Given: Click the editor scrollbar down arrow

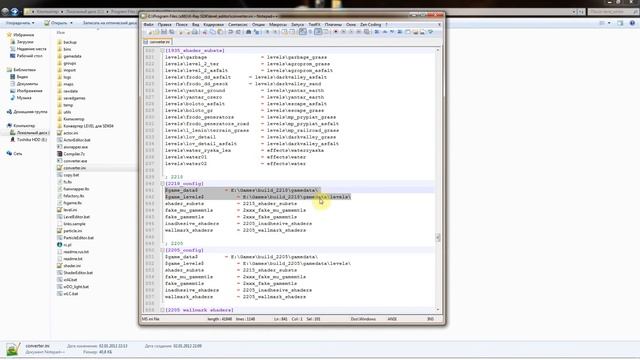Looking at the screenshot, I should (x=438, y=310).
